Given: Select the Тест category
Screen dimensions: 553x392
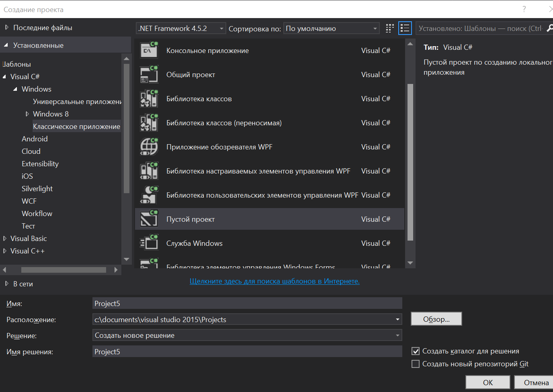Looking at the screenshot, I should 28,226.
